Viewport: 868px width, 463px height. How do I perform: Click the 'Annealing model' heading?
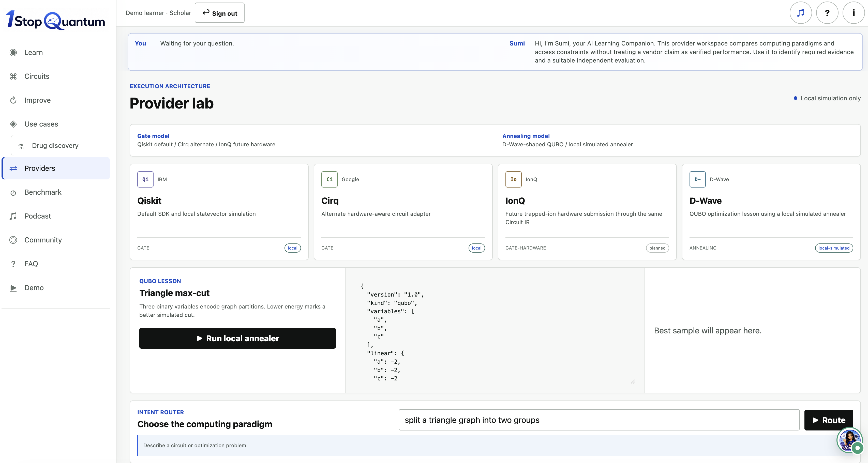coord(526,136)
